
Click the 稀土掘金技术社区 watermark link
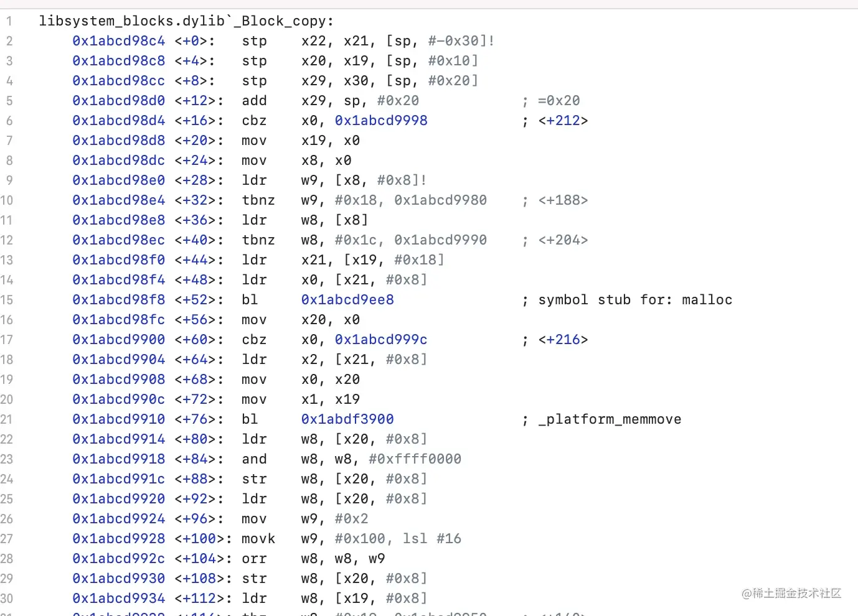791,594
